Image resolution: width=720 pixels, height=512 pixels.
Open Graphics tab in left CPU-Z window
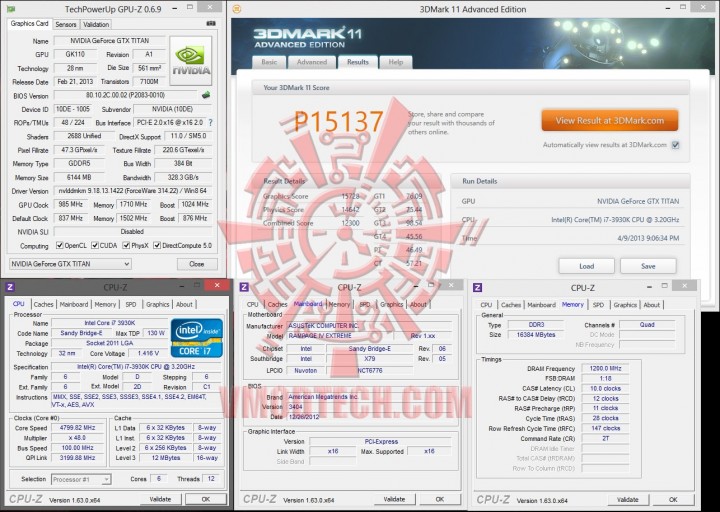pyautogui.click(x=158, y=304)
